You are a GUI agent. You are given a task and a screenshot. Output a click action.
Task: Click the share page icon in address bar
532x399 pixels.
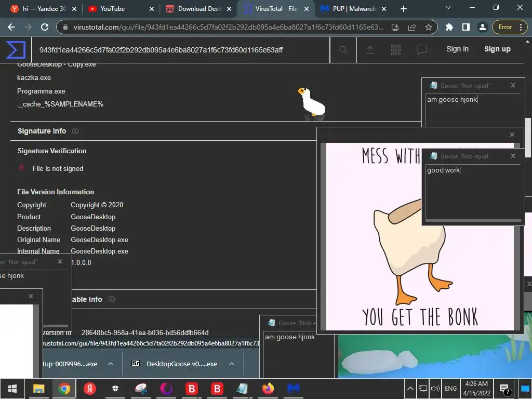tap(412, 27)
